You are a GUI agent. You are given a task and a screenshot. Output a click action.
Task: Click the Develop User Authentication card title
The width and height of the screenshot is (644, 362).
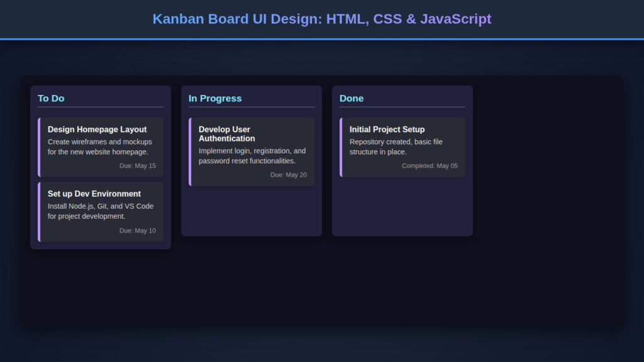[x=228, y=133]
